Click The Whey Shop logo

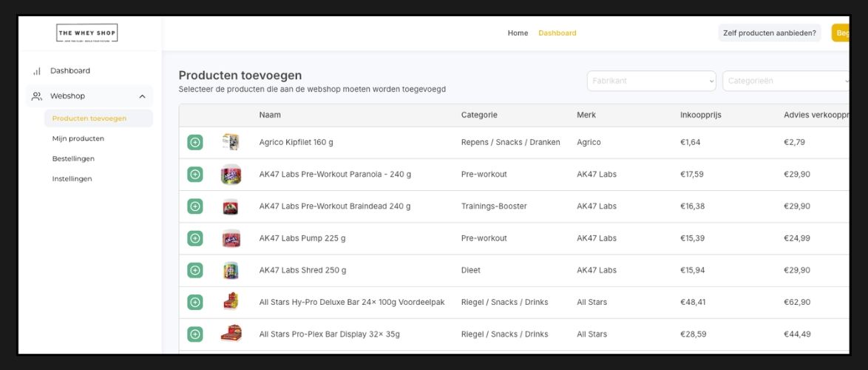point(87,33)
